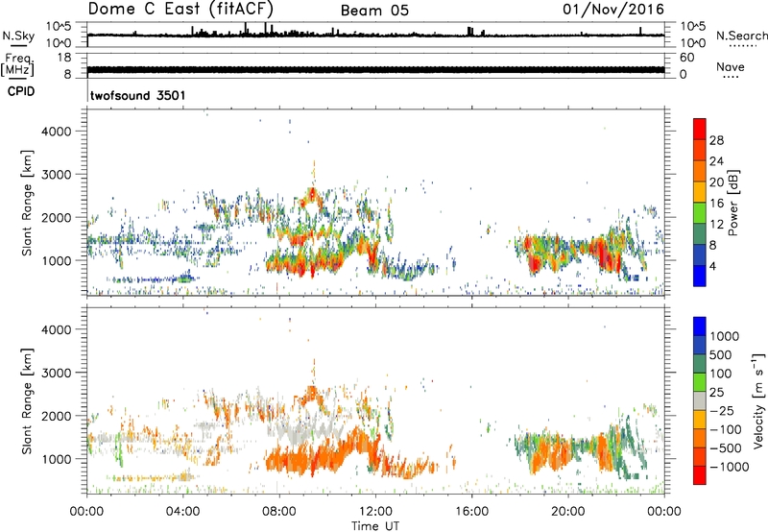Click the frequency band in the Freq panel
768x532 pixels.
click(375, 69)
